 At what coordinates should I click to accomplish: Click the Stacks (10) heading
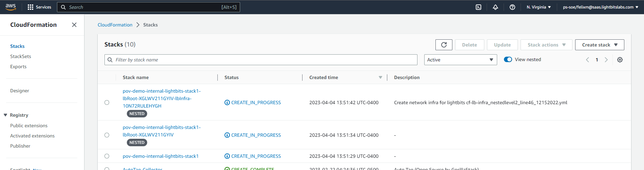click(x=120, y=44)
